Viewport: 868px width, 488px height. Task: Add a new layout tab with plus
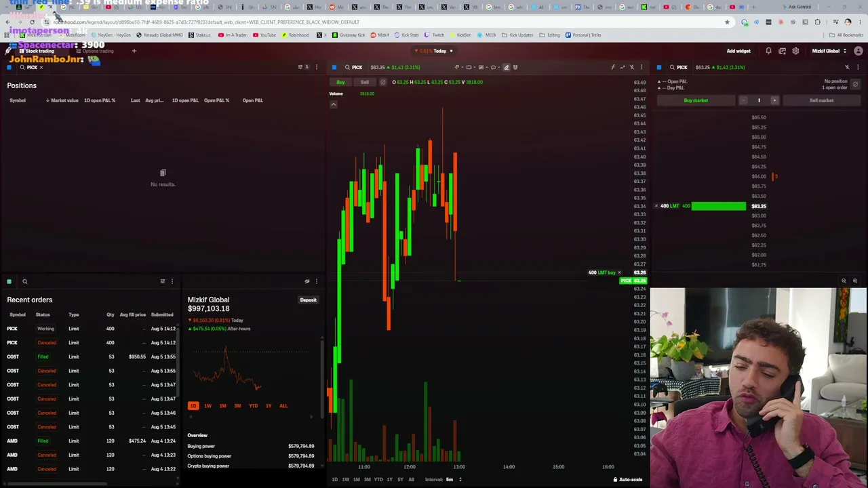pos(134,51)
